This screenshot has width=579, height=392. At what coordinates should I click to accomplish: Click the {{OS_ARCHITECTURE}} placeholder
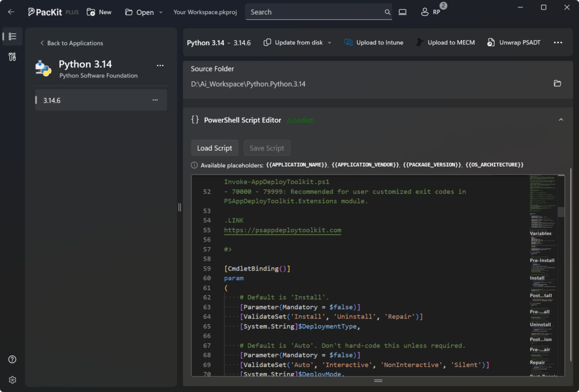click(494, 165)
